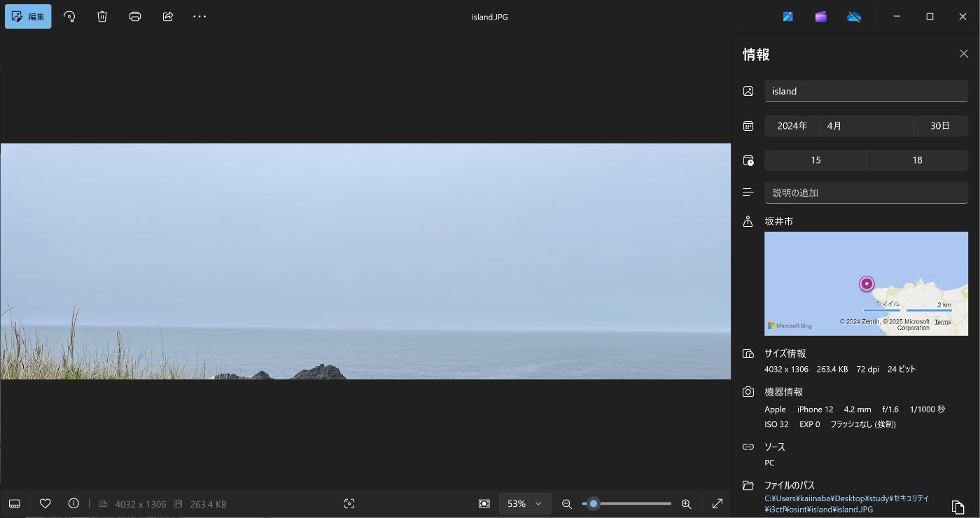This screenshot has height=518, width=980.
Task: Toggle the info panel with the circled i icon
Action: tap(73, 503)
